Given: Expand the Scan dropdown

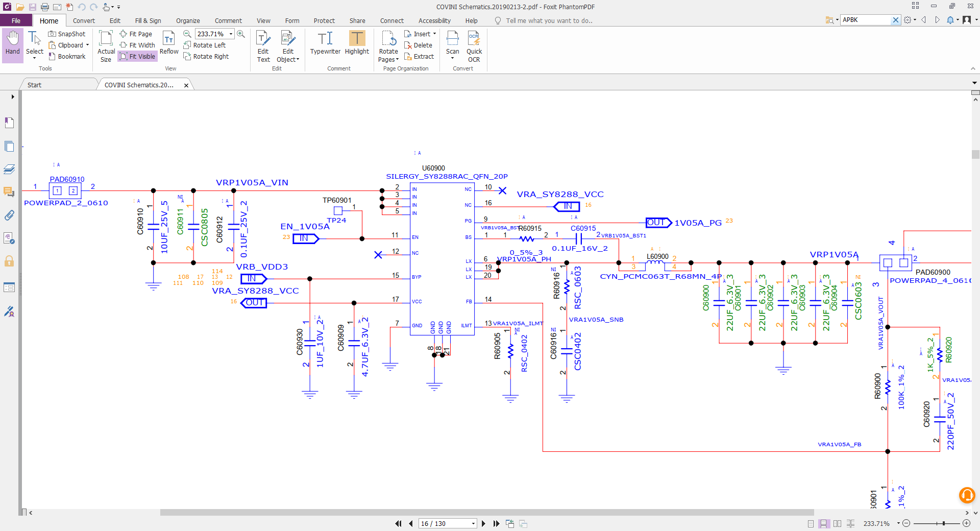Looking at the screenshot, I should coord(452,58).
